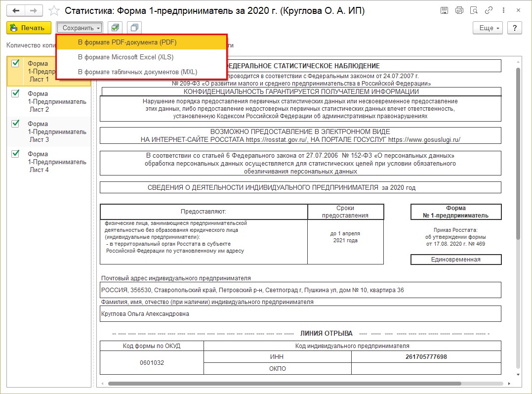The image size is (532, 394).
Task: Click the 'Код индивидуального предпринимателя' header cell
Action: (352, 346)
